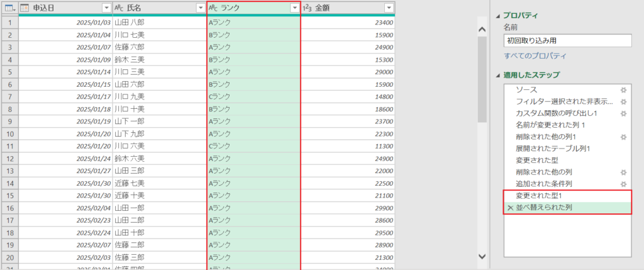Open settings gear for 追加された条件列 step
Screen dimensions: 644x270
(623, 184)
